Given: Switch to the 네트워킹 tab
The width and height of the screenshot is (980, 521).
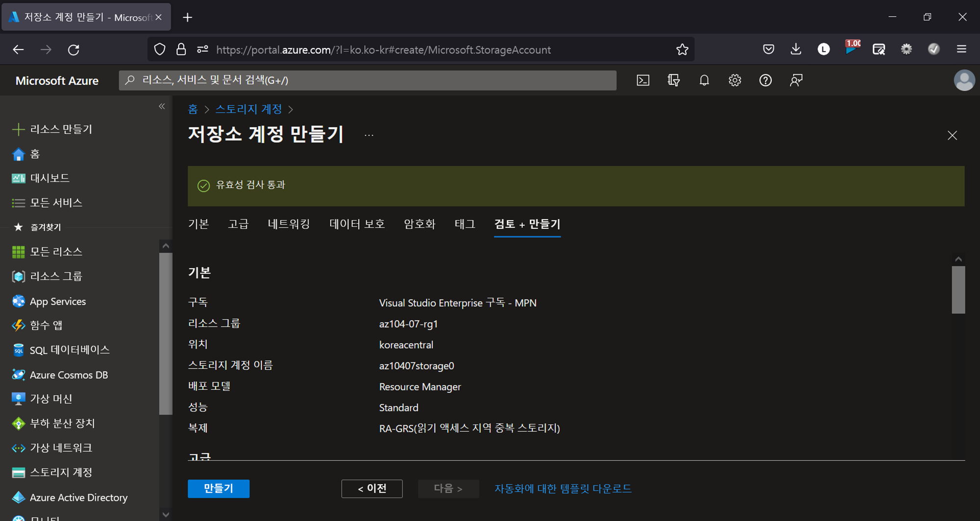Looking at the screenshot, I should click(x=289, y=224).
